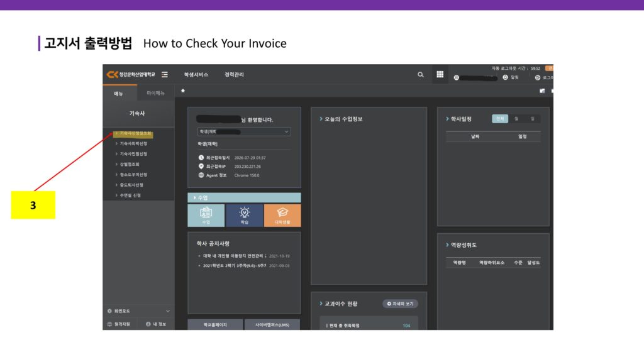
Task: Click orange button beside logout timer
Action: click(549, 68)
